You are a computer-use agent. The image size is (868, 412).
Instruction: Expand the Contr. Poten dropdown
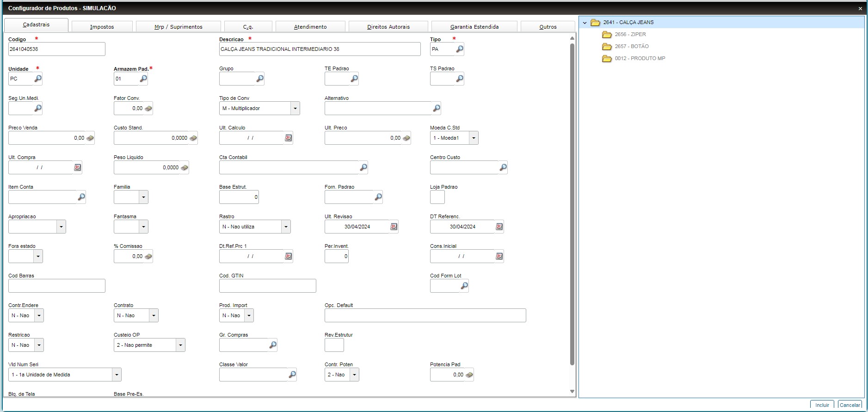354,375
